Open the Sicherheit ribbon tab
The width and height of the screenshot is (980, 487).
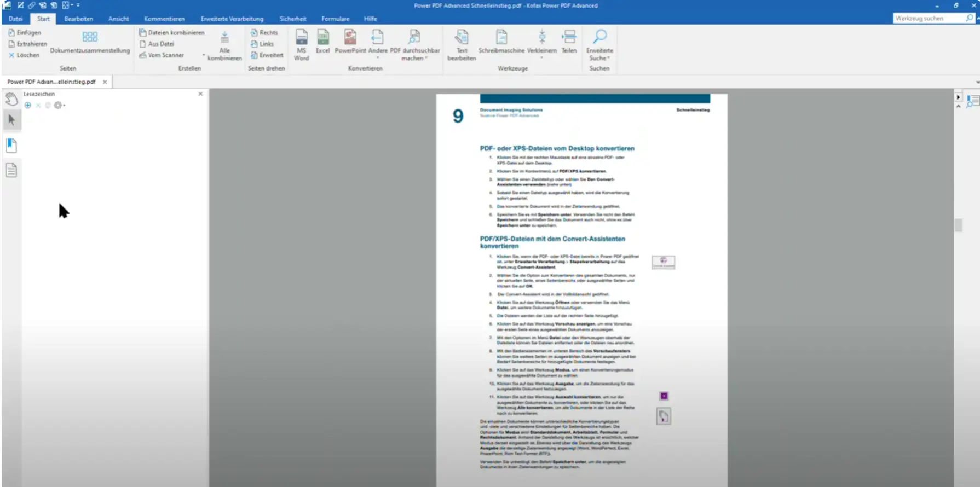click(x=292, y=19)
